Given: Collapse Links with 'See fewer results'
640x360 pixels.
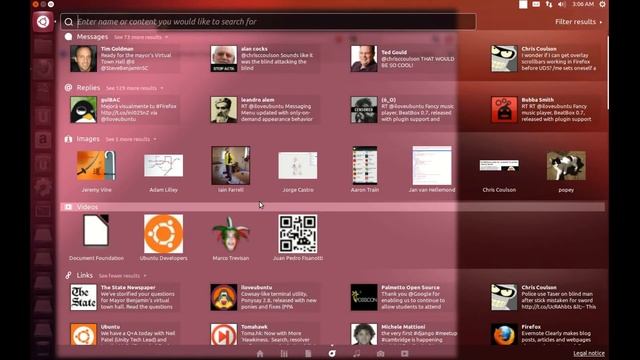Looking at the screenshot, I should point(122,276).
